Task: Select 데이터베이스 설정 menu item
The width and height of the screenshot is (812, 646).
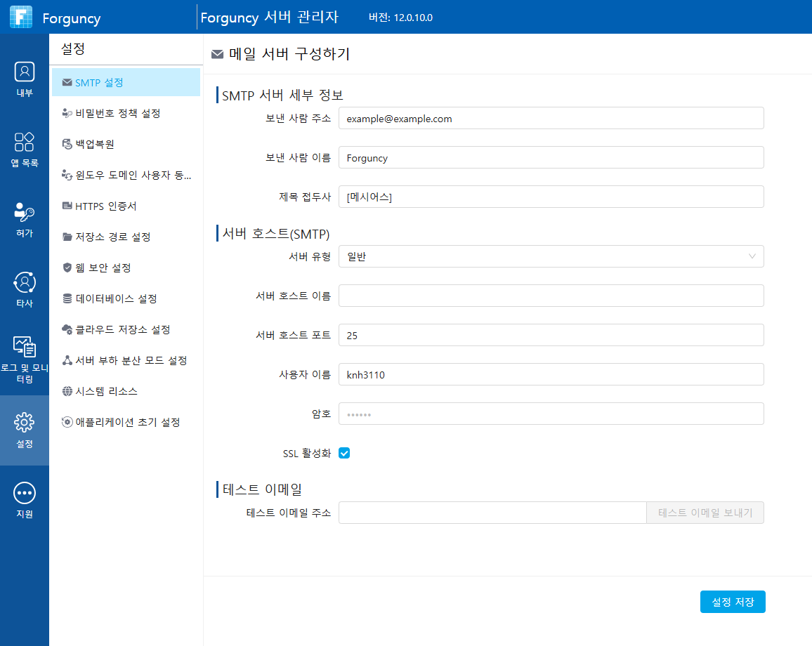Action: (126, 298)
